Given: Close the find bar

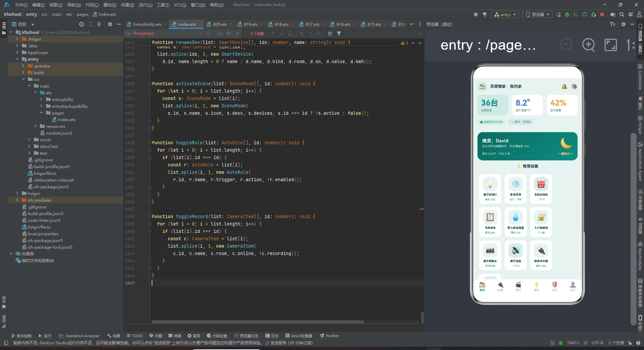Looking at the screenshot, I should coord(421,34).
